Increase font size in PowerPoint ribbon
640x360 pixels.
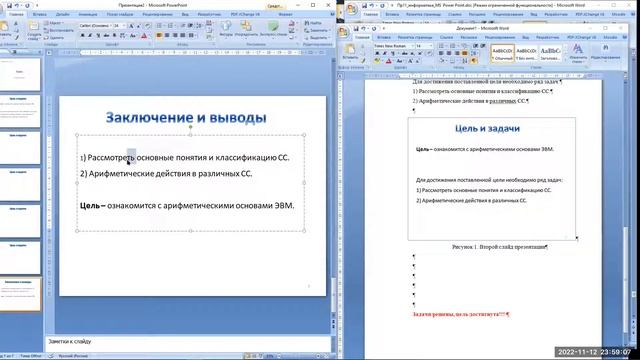click(x=131, y=26)
